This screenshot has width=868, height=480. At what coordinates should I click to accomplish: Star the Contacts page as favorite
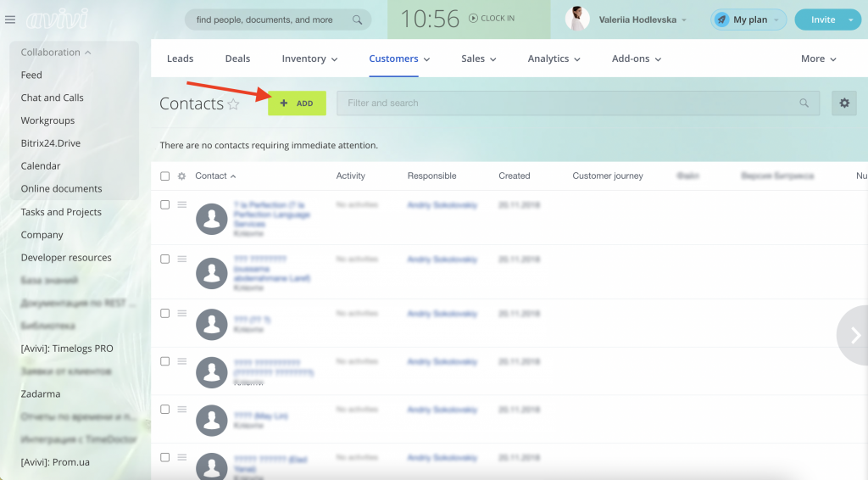234,104
